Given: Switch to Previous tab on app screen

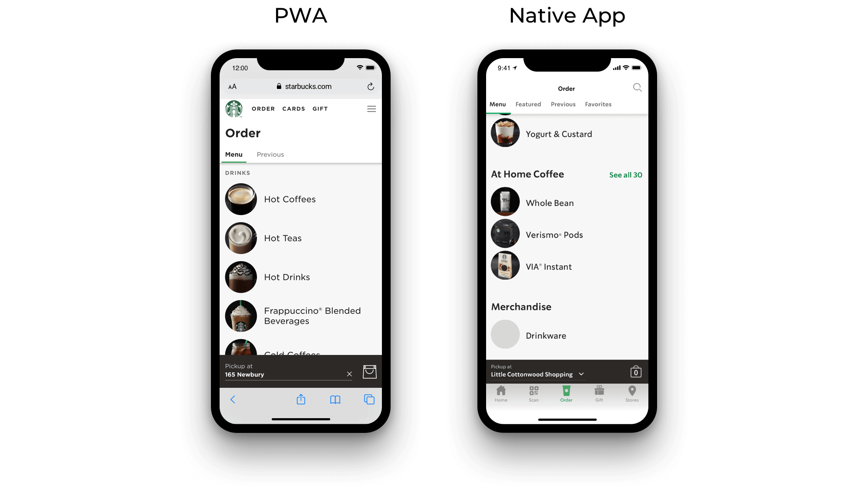Looking at the screenshot, I should [563, 104].
